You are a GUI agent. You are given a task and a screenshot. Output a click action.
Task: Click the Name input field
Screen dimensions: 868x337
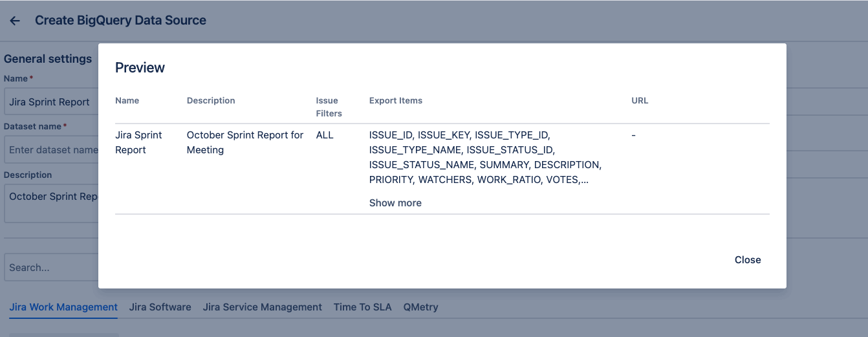click(x=52, y=102)
